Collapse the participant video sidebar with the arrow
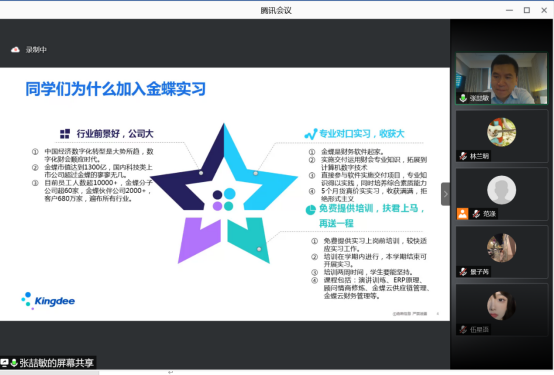The width and height of the screenshot is (554, 375). pos(446,194)
